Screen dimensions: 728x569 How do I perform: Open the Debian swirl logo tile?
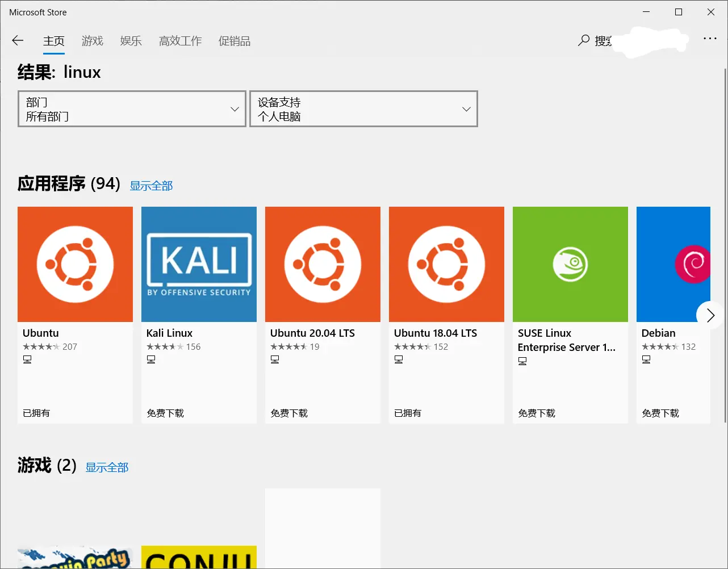point(673,264)
